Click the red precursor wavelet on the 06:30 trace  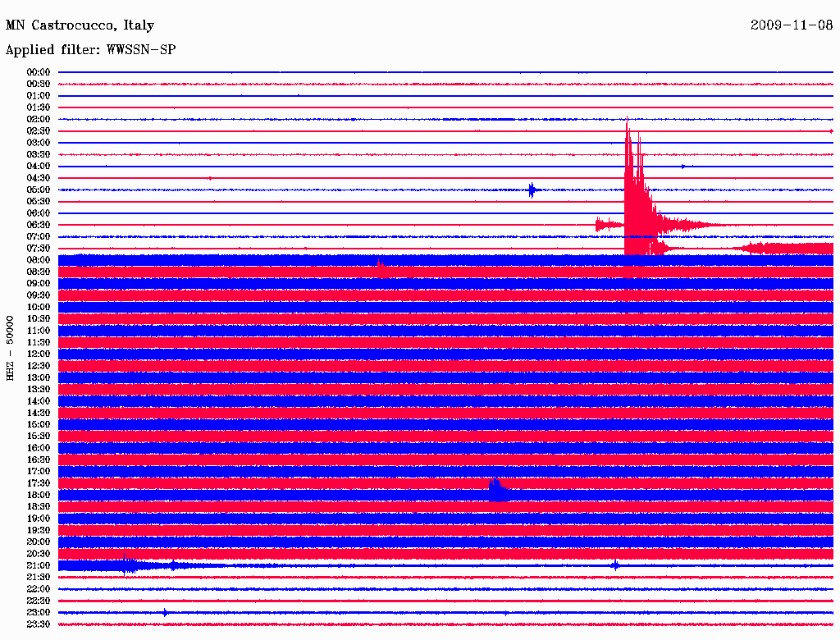(x=609, y=225)
